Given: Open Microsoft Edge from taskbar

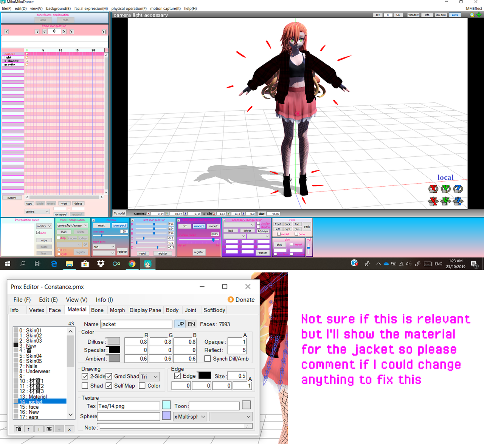Looking at the screenshot, I should point(54,264).
